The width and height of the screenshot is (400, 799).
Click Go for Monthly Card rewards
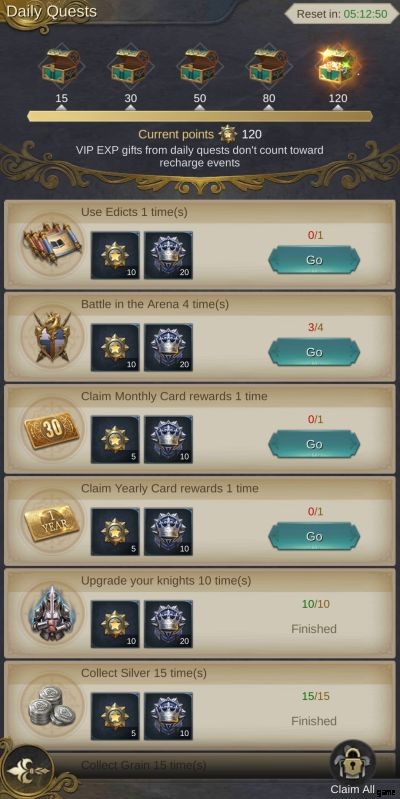314,444
